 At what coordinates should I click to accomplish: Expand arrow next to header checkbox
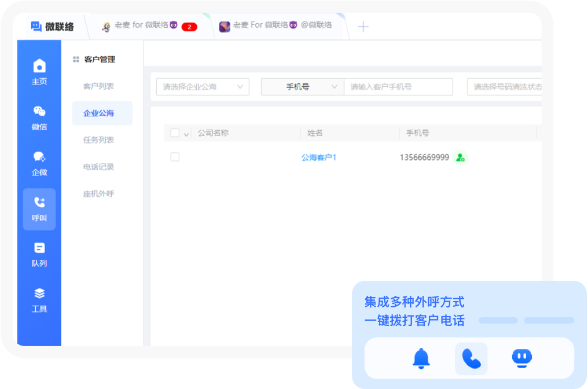pyautogui.click(x=186, y=134)
